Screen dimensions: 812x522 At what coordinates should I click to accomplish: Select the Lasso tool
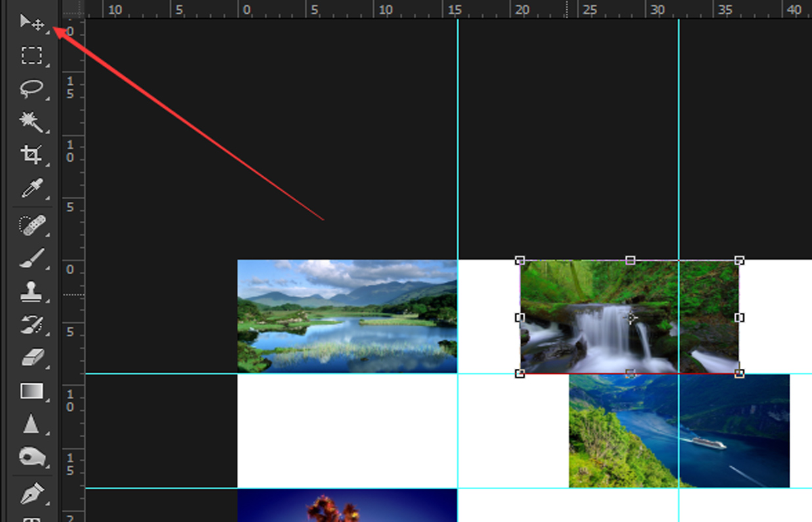click(x=32, y=89)
